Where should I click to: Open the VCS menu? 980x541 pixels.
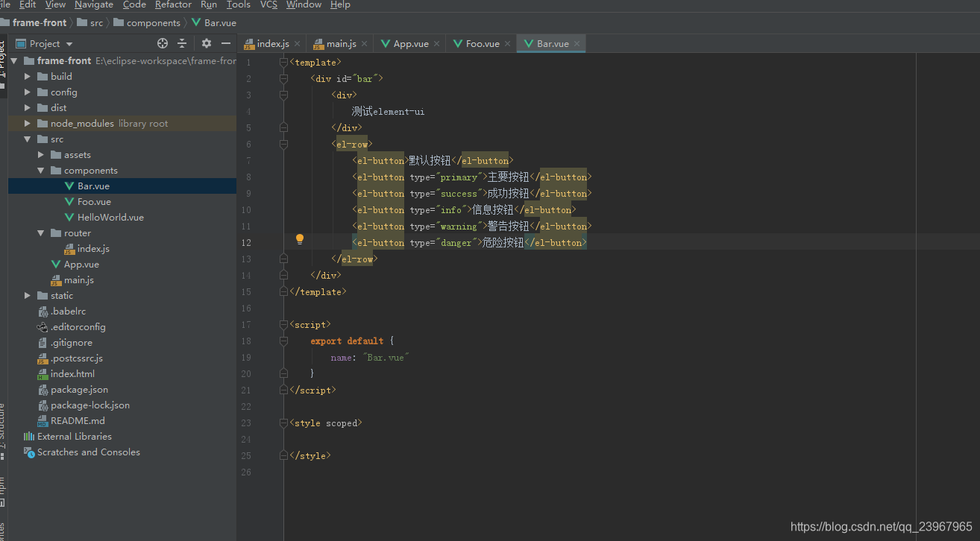[268, 4]
